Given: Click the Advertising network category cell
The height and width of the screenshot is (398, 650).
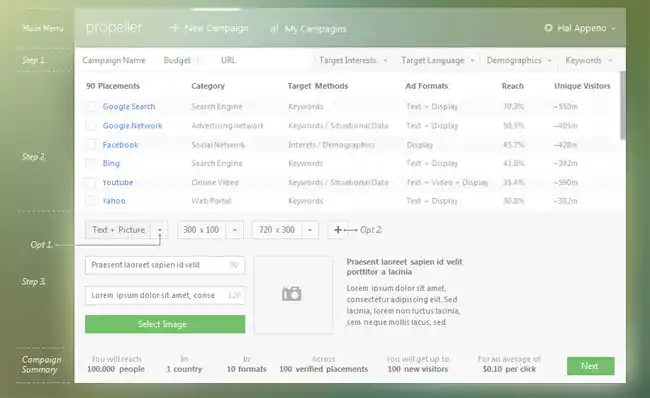Looking at the screenshot, I should 228,126.
